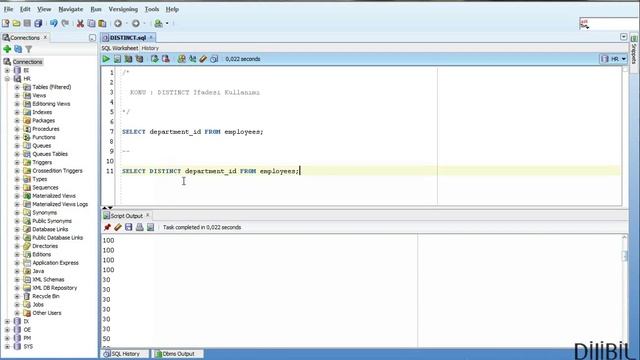
Task: Save the script output with disk icon
Action: (x=129, y=227)
